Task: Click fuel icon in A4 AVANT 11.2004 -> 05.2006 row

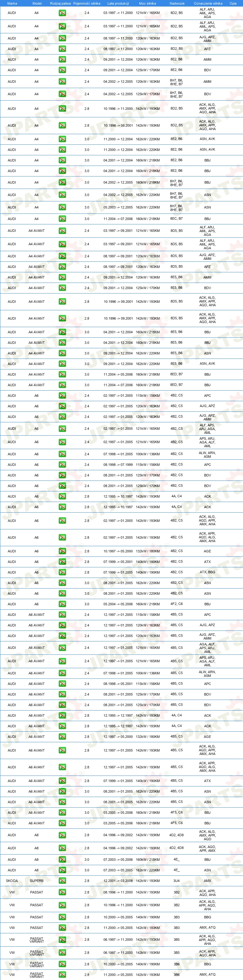Action: (62, 374)
